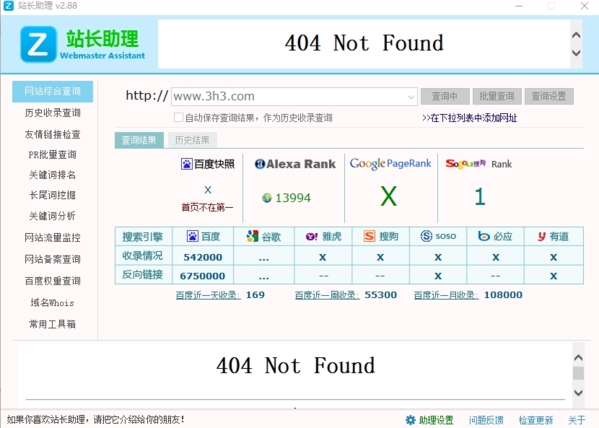Click the Baidu paw icon beside 百度快照

point(186,164)
